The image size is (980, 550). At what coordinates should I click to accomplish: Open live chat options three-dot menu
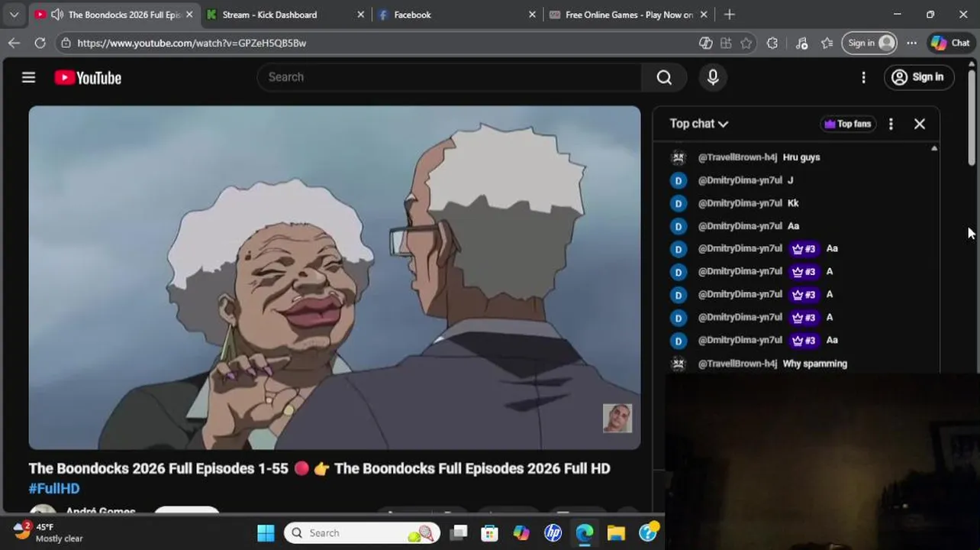click(x=891, y=124)
